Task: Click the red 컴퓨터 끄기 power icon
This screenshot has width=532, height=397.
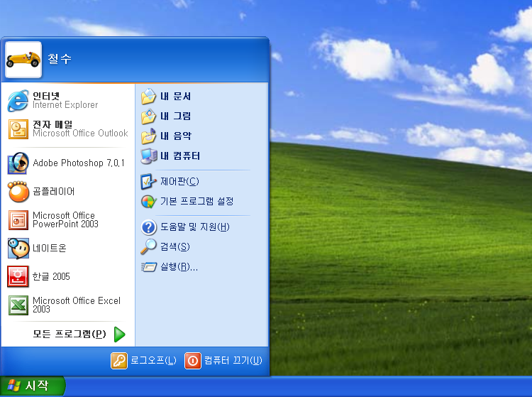Action: 193,361
